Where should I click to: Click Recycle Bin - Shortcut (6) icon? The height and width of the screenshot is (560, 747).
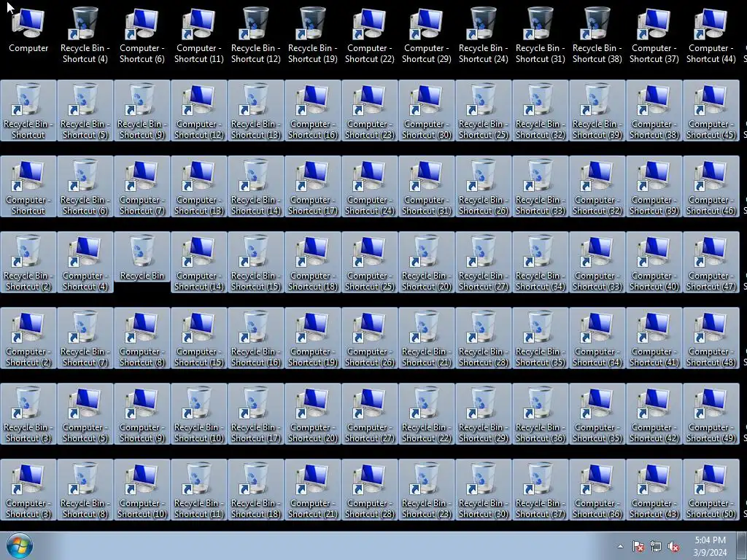(x=85, y=186)
